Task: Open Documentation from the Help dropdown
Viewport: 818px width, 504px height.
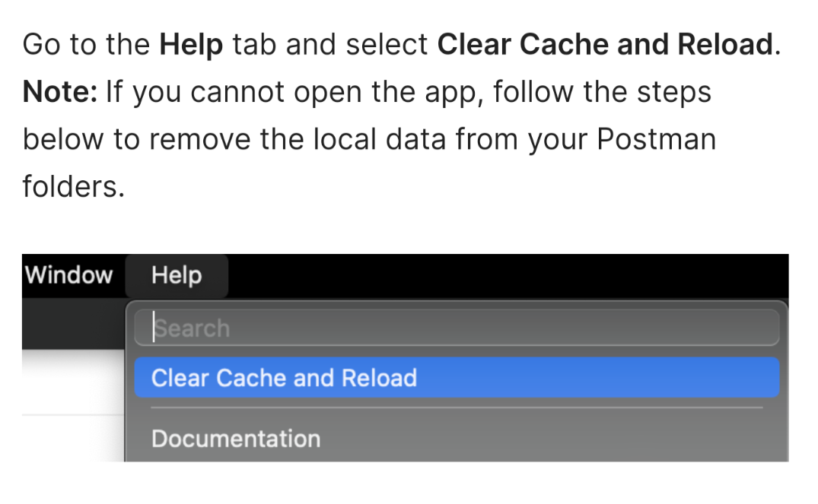Action: point(236,439)
